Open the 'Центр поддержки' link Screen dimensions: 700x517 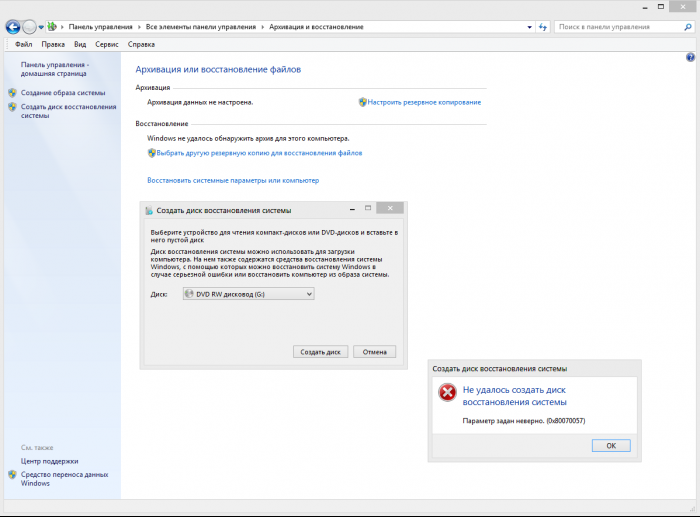click(49, 461)
